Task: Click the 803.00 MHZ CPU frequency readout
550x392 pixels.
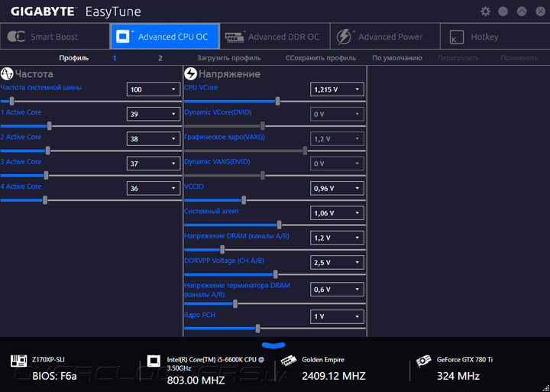Action: pos(196,380)
